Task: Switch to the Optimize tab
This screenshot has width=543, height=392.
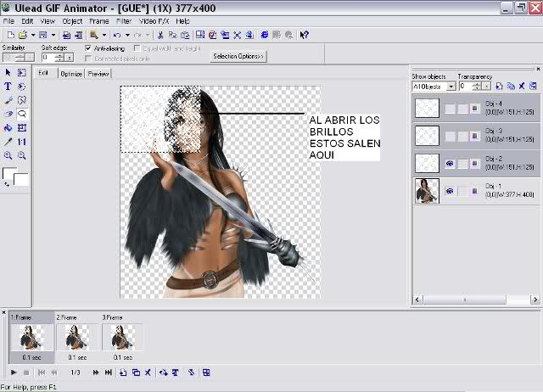Action: pos(71,74)
